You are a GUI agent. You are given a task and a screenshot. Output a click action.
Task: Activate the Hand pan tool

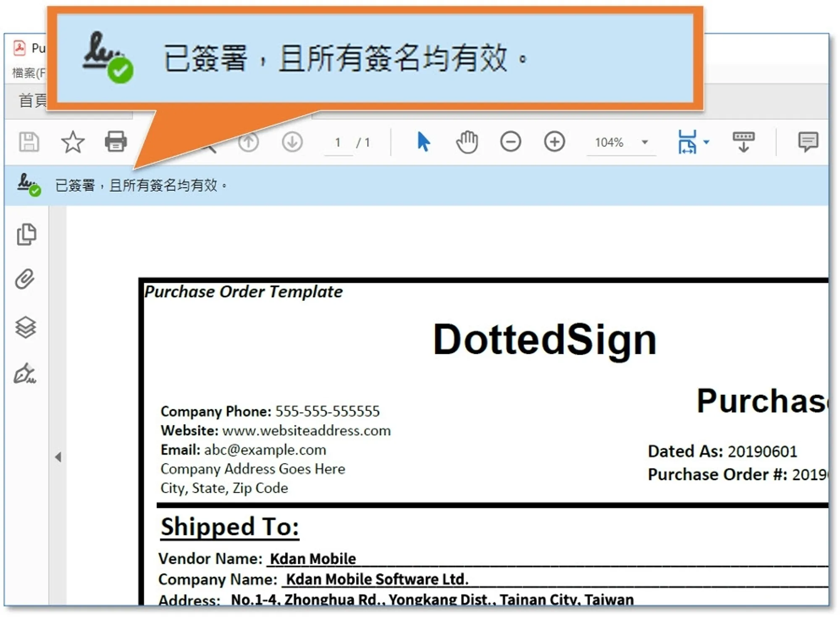point(467,142)
